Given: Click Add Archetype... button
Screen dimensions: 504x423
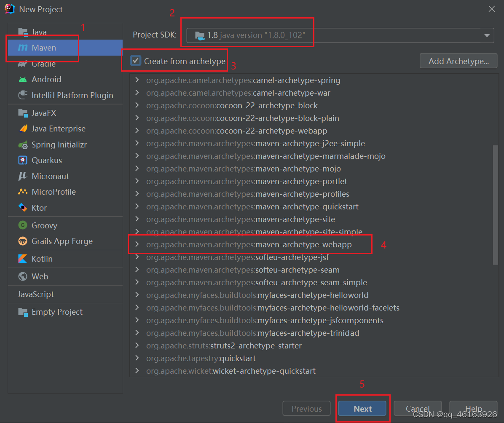Looking at the screenshot, I should [x=458, y=61].
